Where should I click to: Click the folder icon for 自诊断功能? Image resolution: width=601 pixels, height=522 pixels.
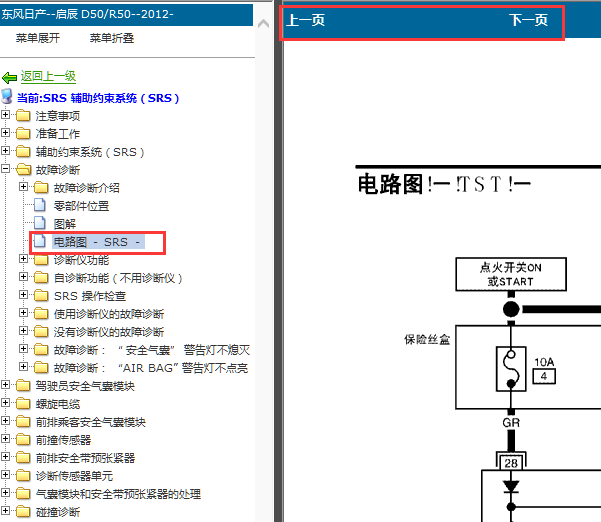pos(41,277)
